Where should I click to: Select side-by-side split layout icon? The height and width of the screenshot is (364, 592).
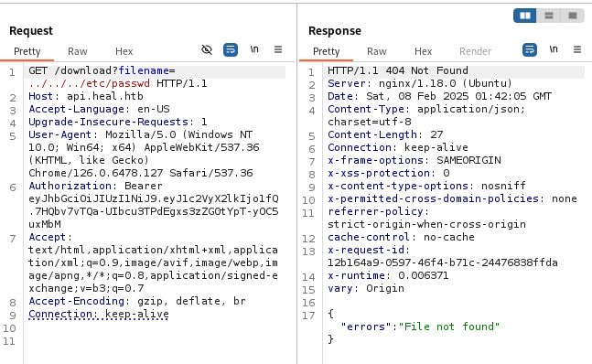[525, 16]
